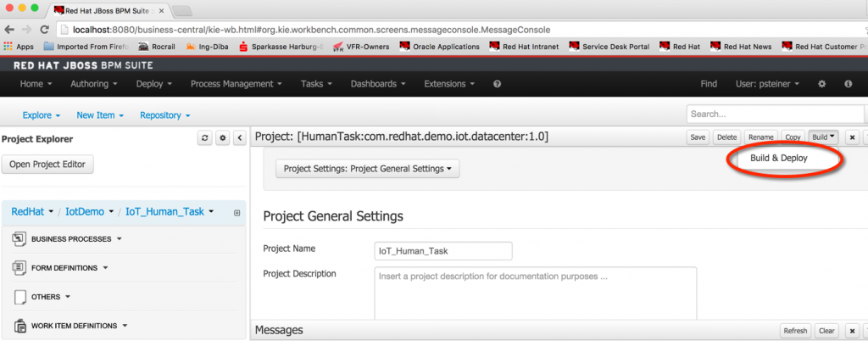868x341 pixels.
Task: Open the Service Desk Portal bookmark
Action: [609, 47]
